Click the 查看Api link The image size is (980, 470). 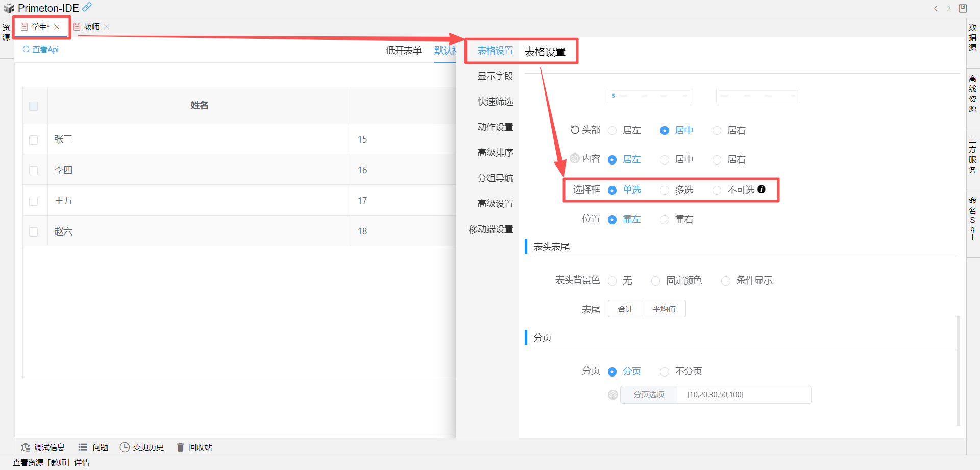coord(41,50)
